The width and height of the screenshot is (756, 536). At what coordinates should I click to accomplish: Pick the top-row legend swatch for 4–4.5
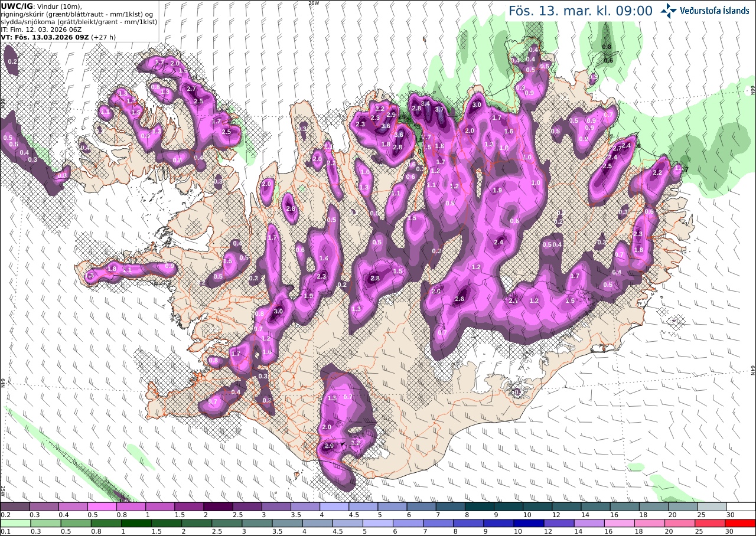334,506
